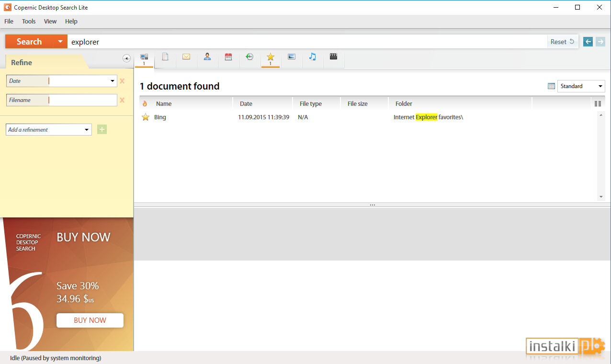Click the view layout icon beside Standard
The image size is (611, 364).
552,86
